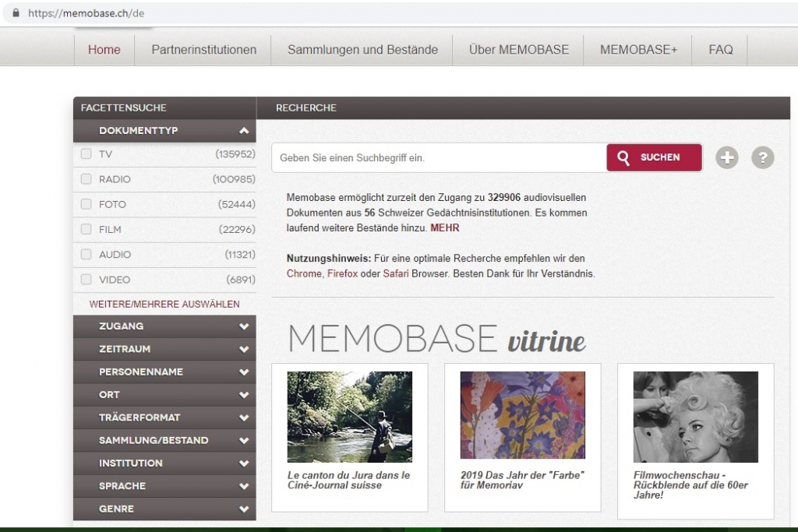This screenshot has width=798, height=532.
Task: Click the WEITERE/MEHRERE AUSWÄHLEN link
Action: click(x=164, y=304)
